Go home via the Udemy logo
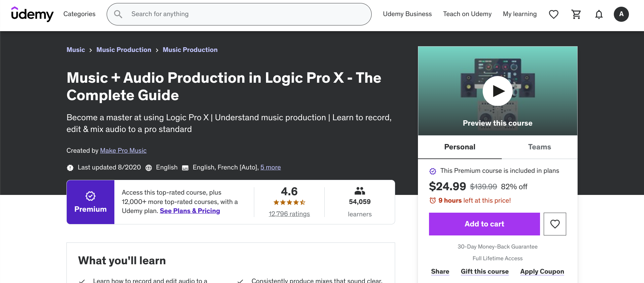 pos(32,14)
